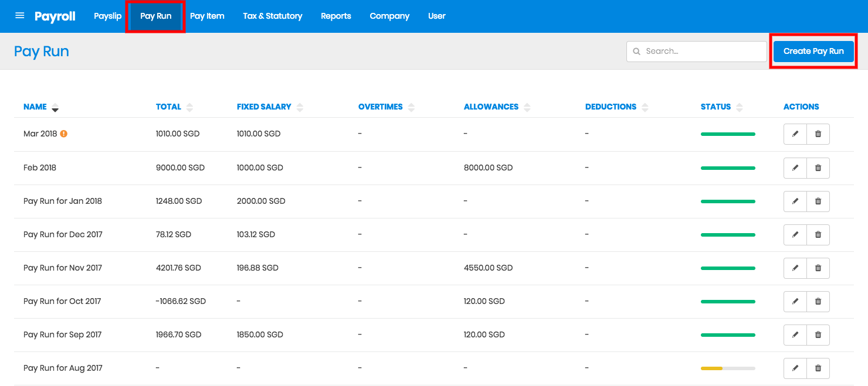
Task: Click the search magnifier icon
Action: tap(636, 52)
